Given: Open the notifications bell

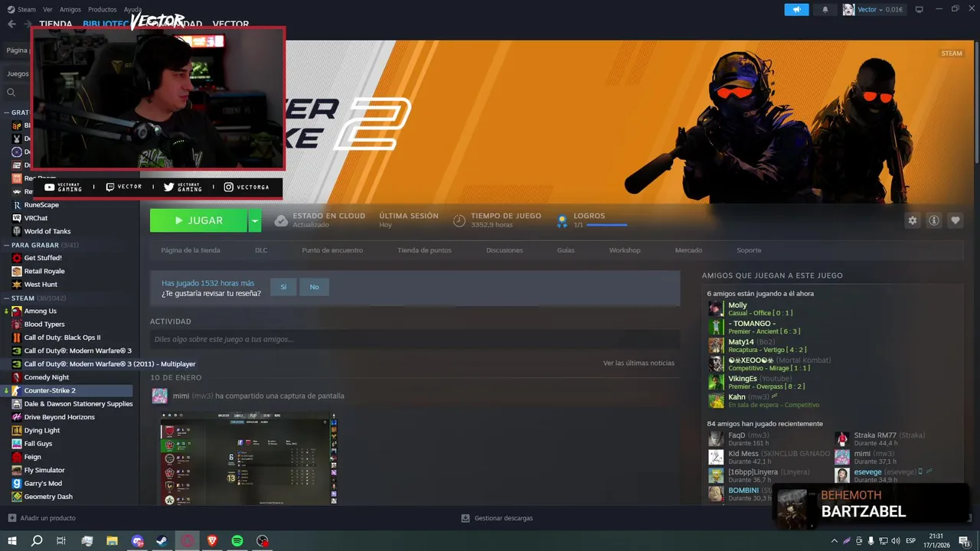Looking at the screenshot, I should [825, 9].
